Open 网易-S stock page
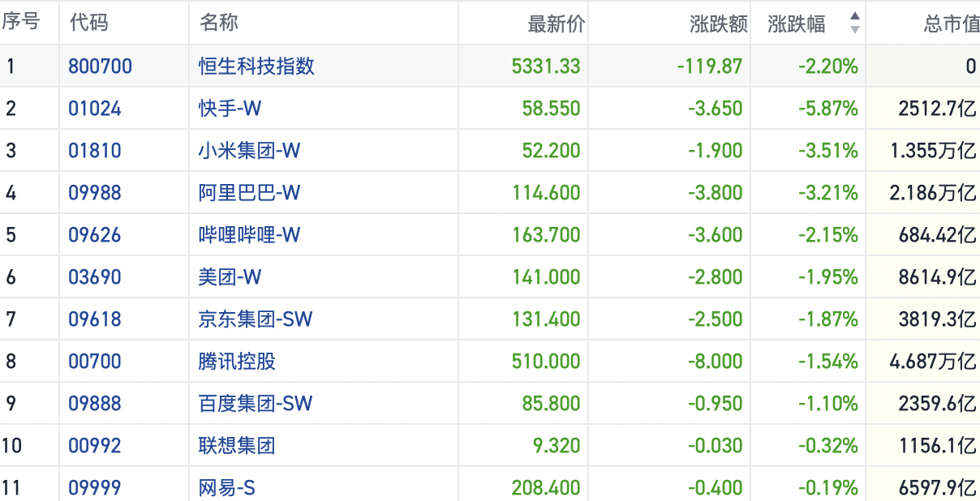The width and height of the screenshot is (980, 501). coord(227,487)
